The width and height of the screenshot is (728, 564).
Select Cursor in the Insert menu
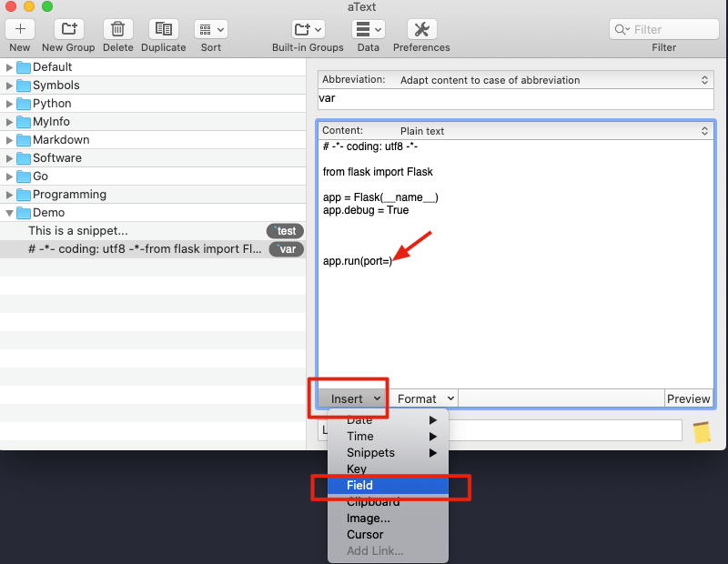point(365,535)
